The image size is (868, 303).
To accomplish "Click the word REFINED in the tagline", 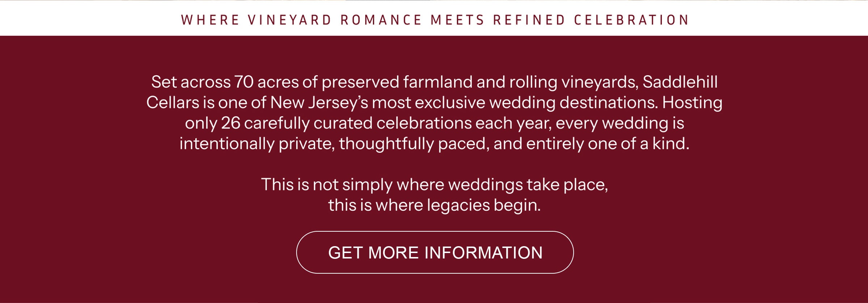I will (529, 20).
